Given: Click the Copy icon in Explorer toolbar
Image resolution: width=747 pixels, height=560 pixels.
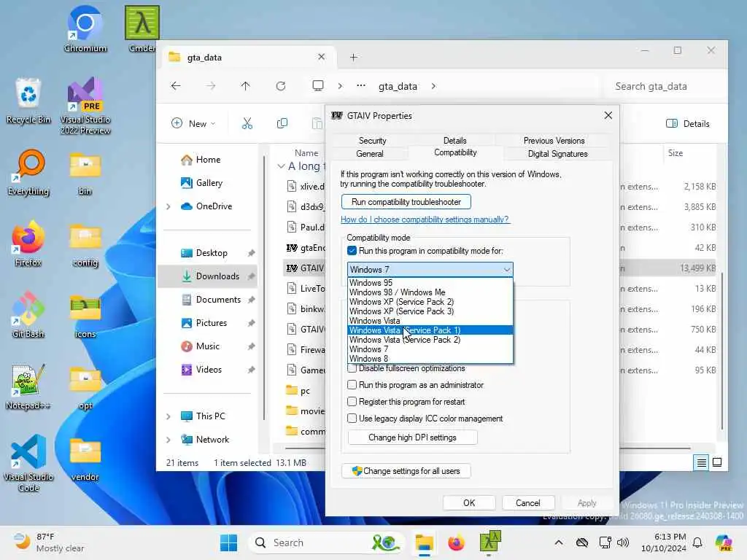Looking at the screenshot, I should 282,123.
